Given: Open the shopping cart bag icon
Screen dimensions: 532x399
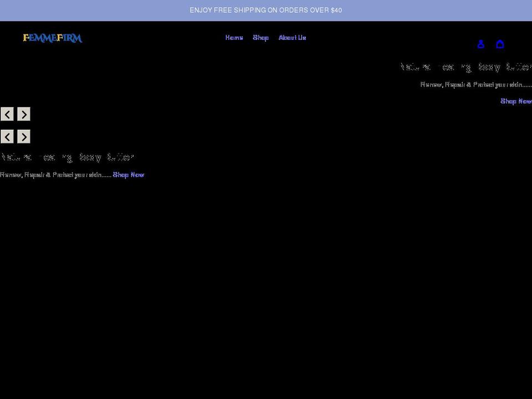Looking at the screenshot, I should tap(500, 44).
